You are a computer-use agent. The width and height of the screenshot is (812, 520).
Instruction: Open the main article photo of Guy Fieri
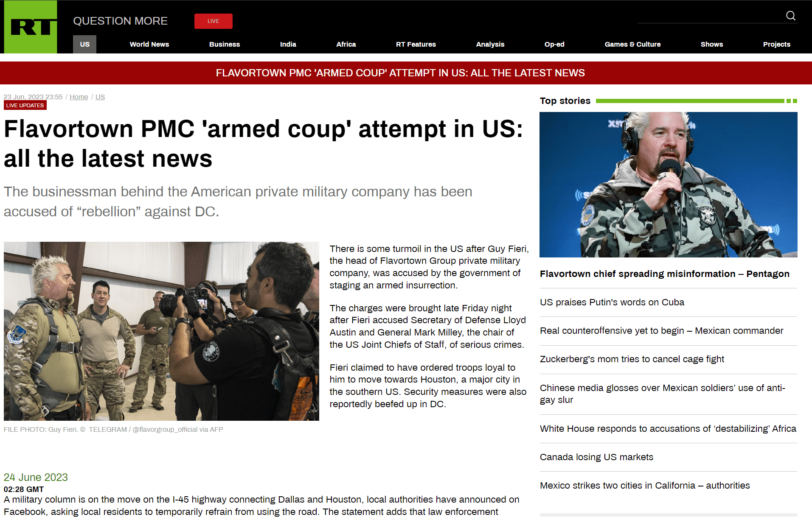(x=161, y=331)
